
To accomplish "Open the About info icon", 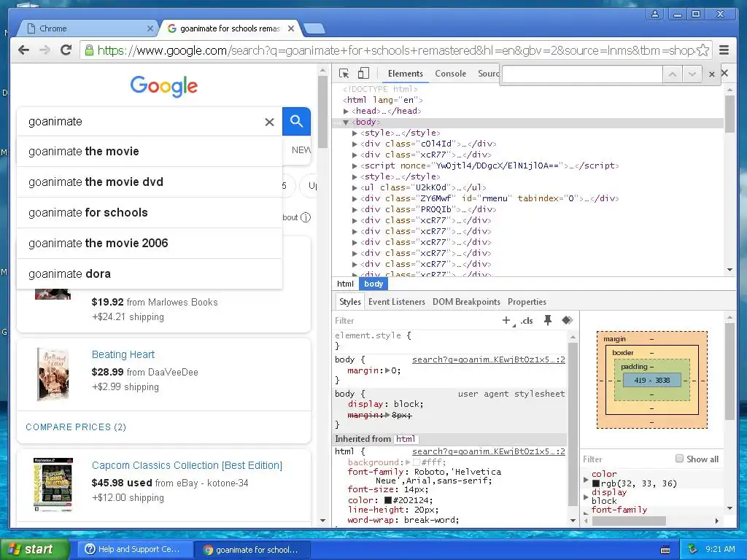I will click(x=306, y=217).
